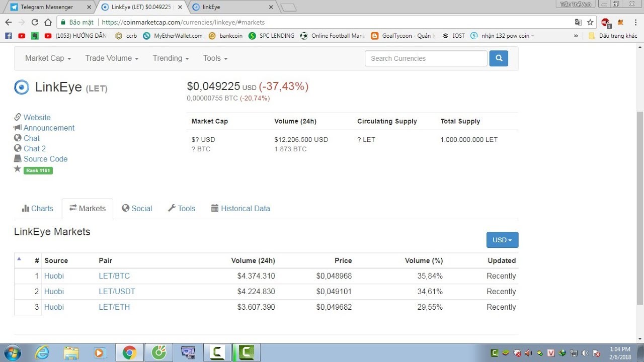Open the Historical Data tab
The width and height of the screenshot is (644, 362).
[240, 209]
